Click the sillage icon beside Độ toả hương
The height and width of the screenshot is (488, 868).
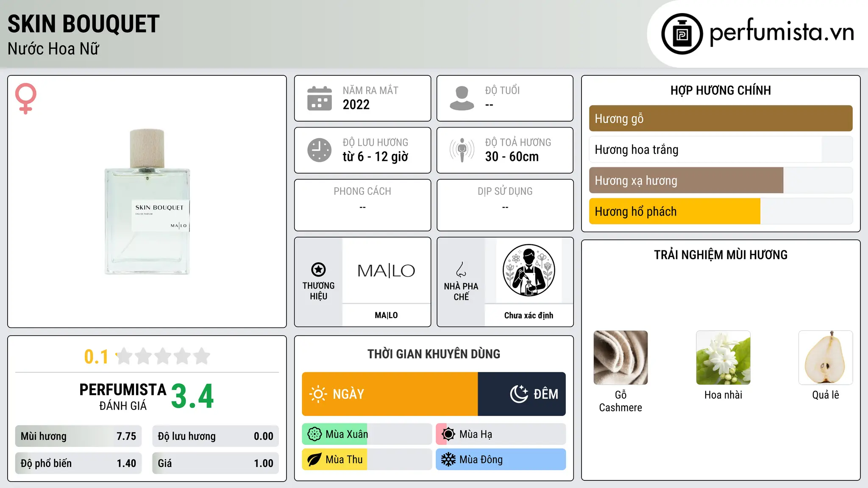coord(462,150)
